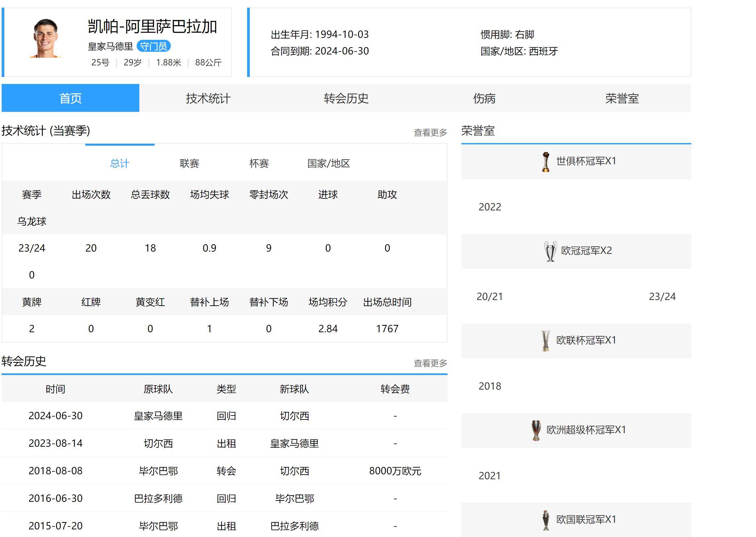Click 转会 type in the 2018-08-08 row
Screen dimensions: 756x537
tap(226, 471)
